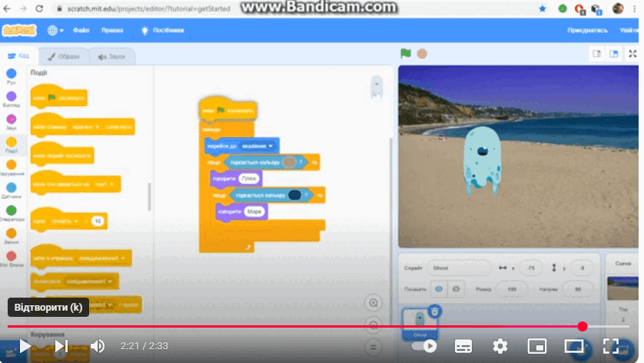The image size is (644, 363).
Task: Show the sprite using eye icon
Action: click(439, 289)
